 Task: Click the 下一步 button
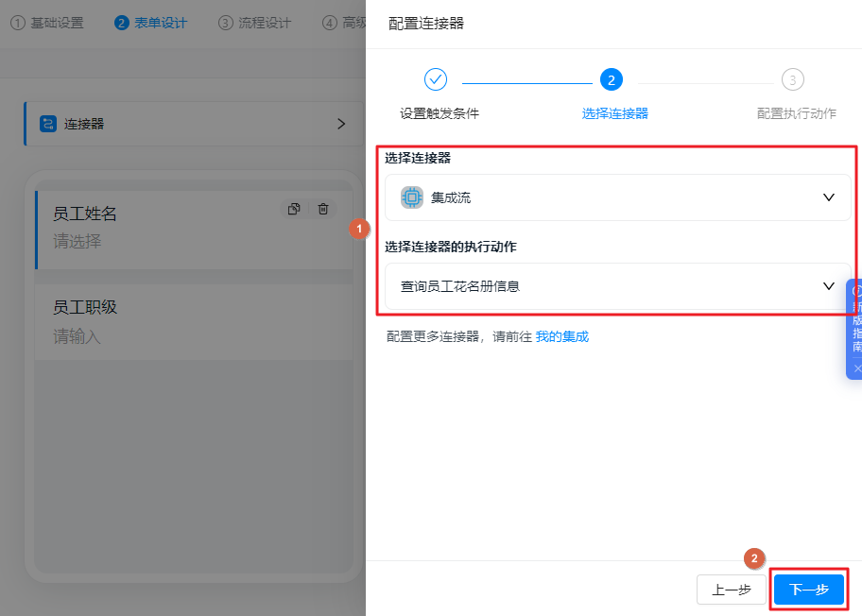tap(809, 590)
